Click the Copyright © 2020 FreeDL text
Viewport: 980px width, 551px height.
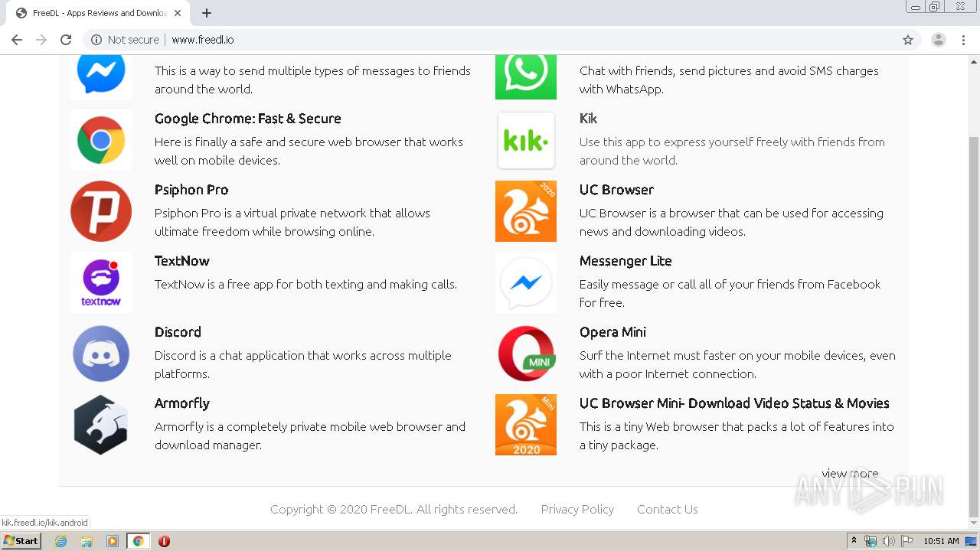tap(394, 509)
